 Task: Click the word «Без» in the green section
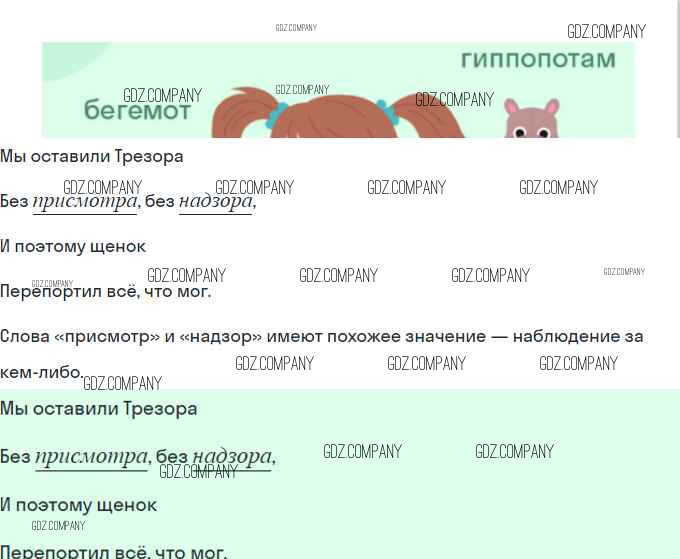tap(15, 458)
